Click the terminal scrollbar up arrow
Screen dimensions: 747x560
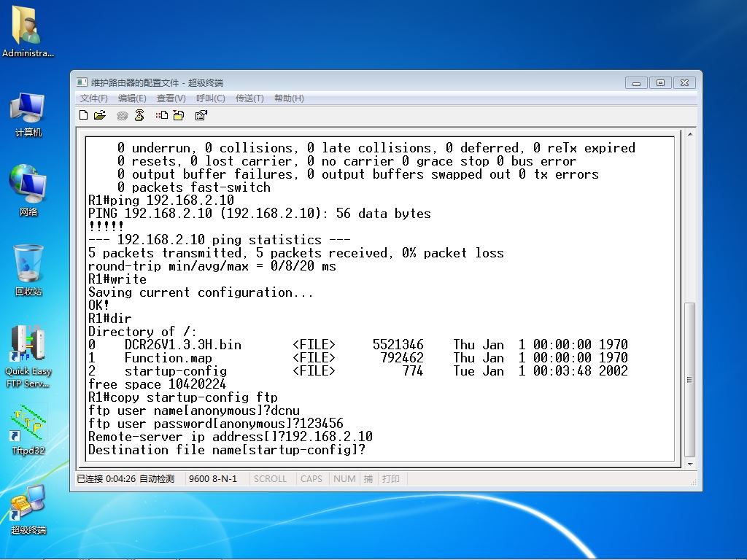pos(689,135)
